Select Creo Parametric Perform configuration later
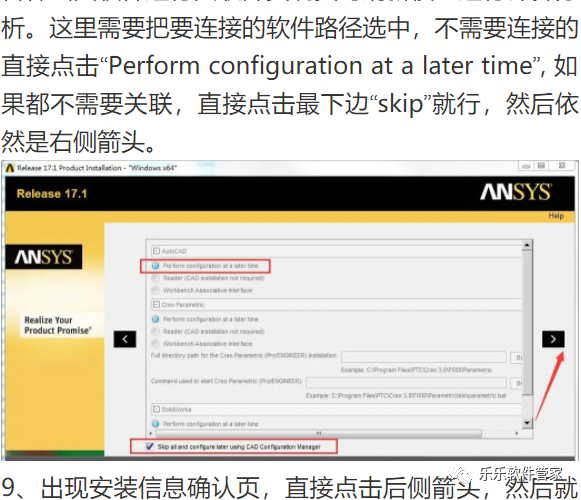The height and width of the screenshot is (500, 581). point(156,319)
